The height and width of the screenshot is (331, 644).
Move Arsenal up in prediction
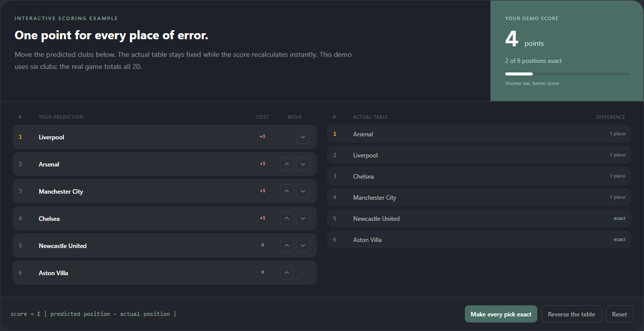click(286, 164)
